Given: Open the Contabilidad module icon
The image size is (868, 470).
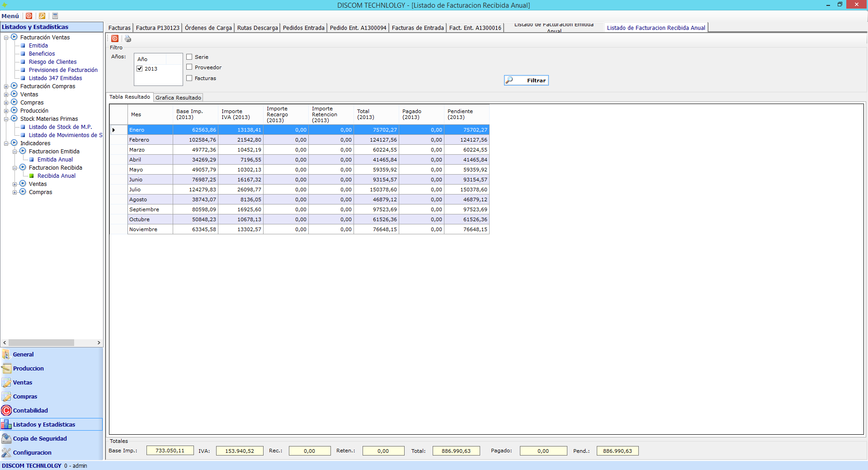Looking at the screenshot, I should coord(6,410).
